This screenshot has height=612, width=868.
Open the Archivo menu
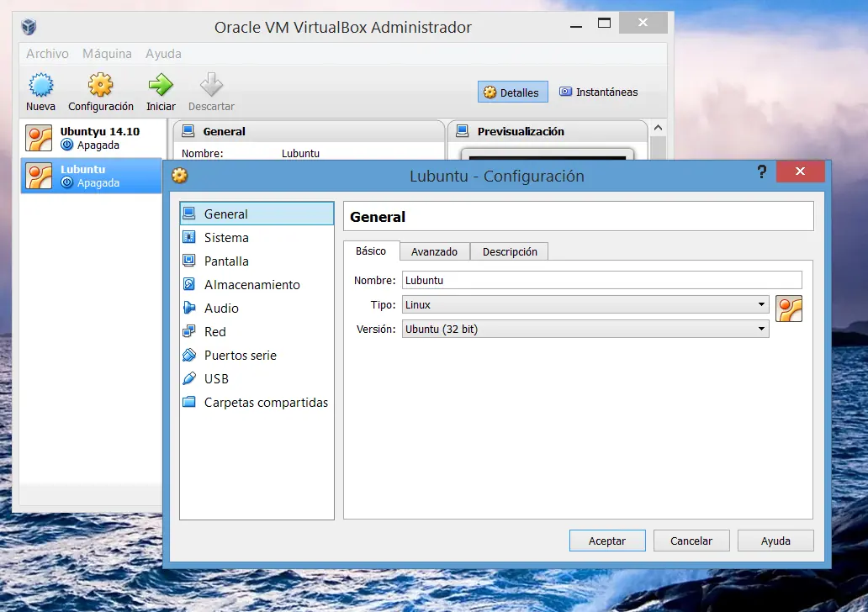47,53
